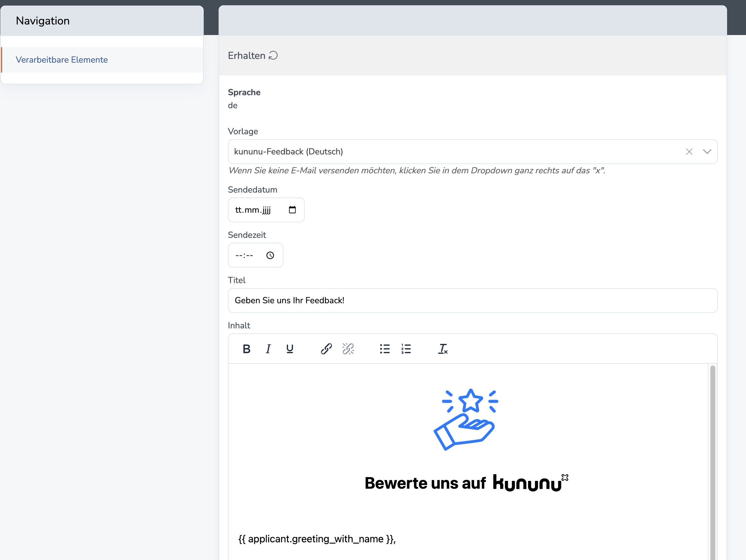Clear text formatting in editor
Viewport: 746px width, 560px height.
[442, 349]
